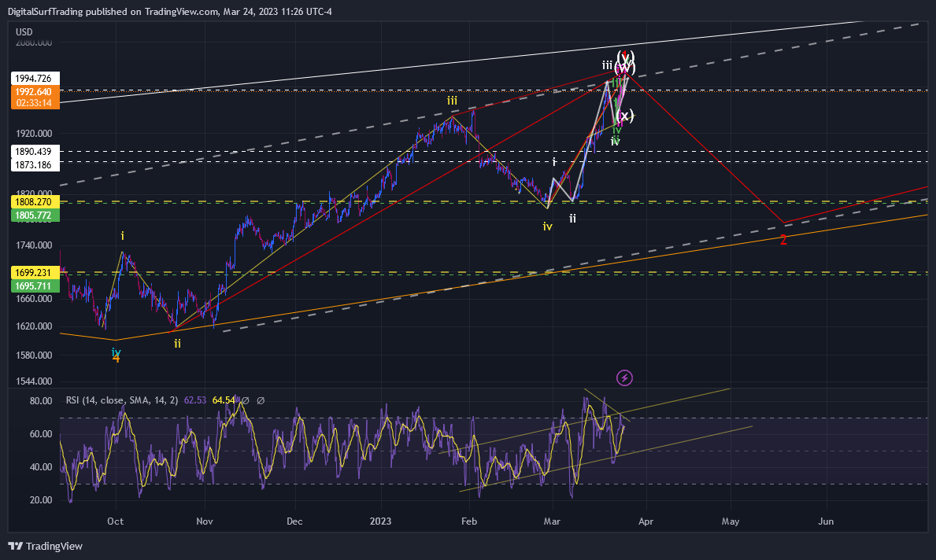
Task: Click the 1920.000 price axis value
Action: [x=33, y=134]
